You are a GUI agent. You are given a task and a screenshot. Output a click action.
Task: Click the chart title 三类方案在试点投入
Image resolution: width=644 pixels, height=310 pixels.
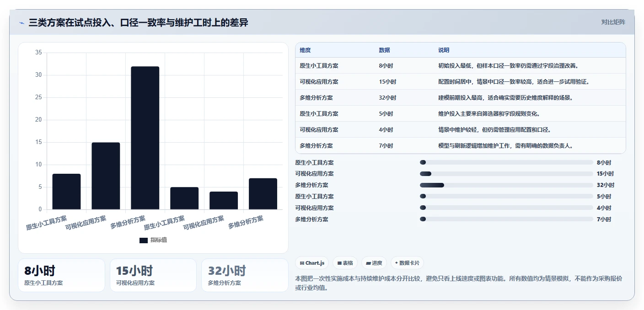138,22
